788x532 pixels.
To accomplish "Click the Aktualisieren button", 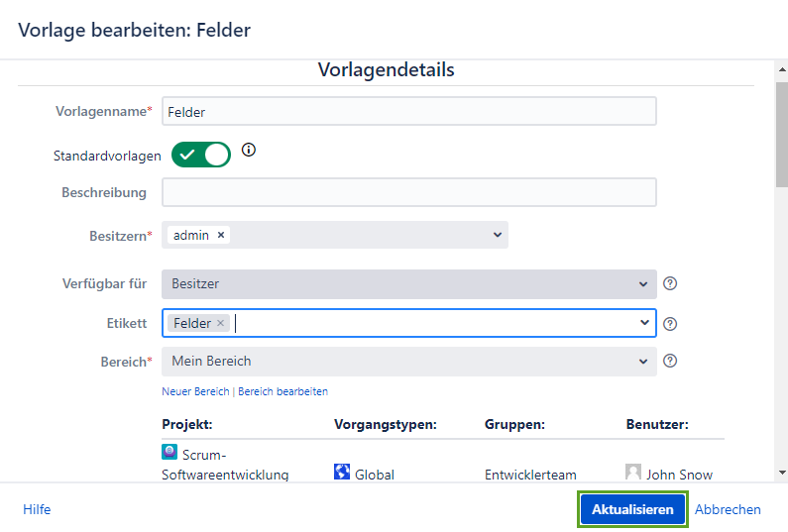I will (x=632, y=509).
